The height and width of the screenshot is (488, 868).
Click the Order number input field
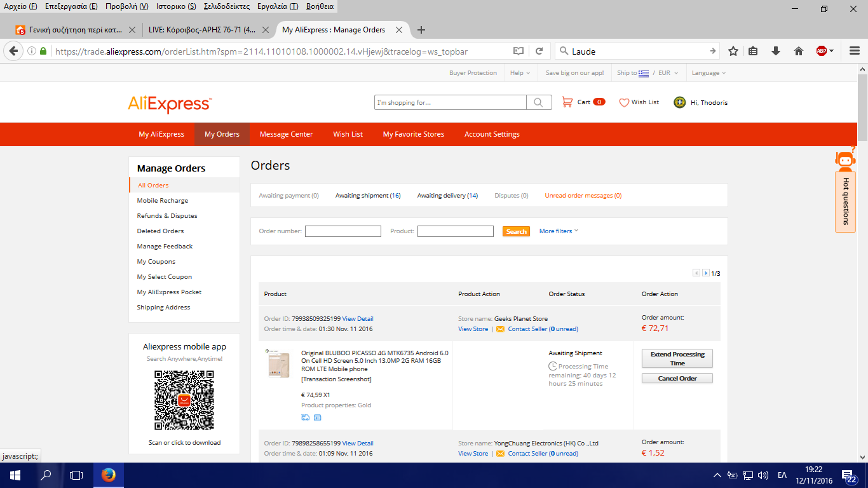tap(342, 231)
